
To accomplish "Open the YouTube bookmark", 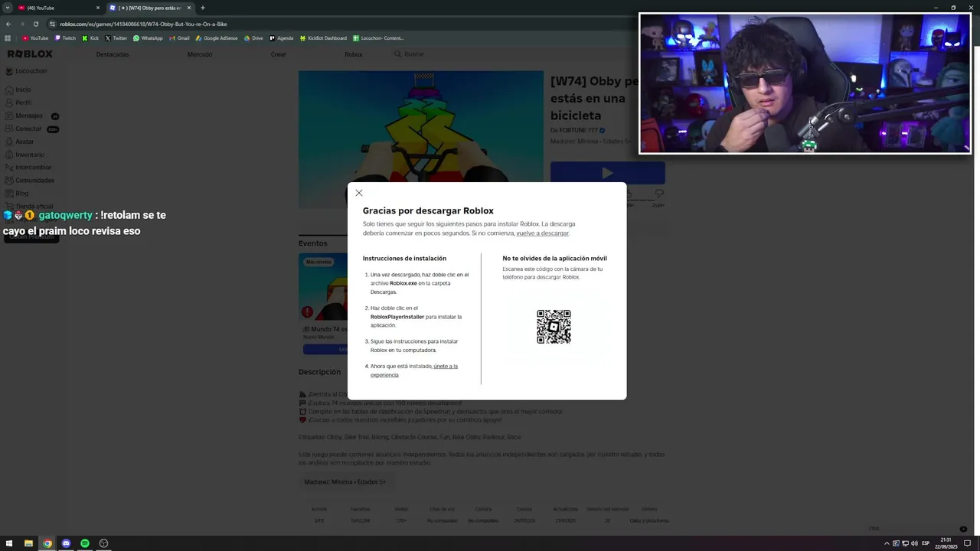I will point(35,38).
